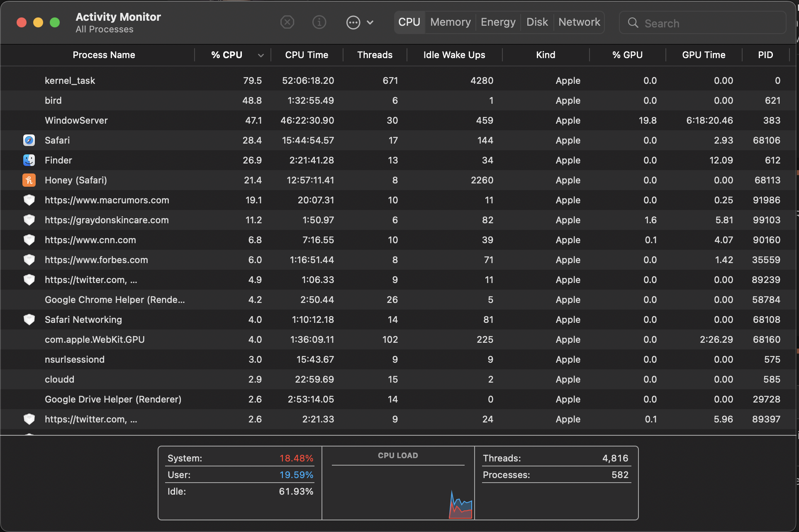Click the Finder face icon
The image size is (799, 532).
[x=29, y=160]
